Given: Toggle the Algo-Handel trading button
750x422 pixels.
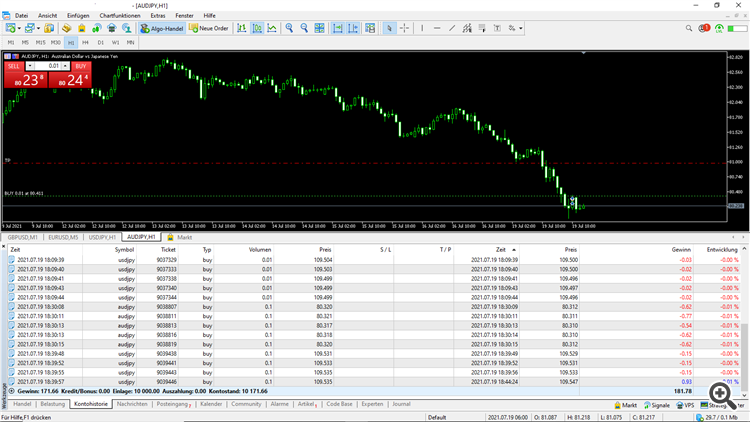Looking at the screenshot, I should [160, 28].
